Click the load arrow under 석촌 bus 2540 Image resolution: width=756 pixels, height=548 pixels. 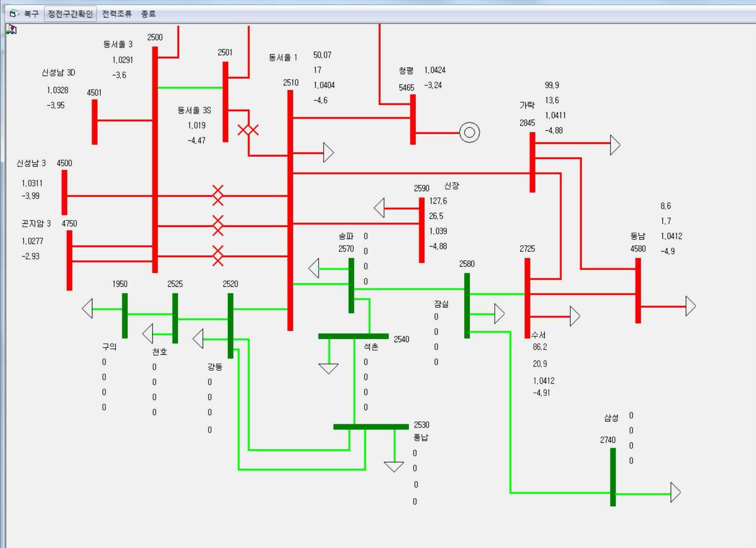click(328, 369)
